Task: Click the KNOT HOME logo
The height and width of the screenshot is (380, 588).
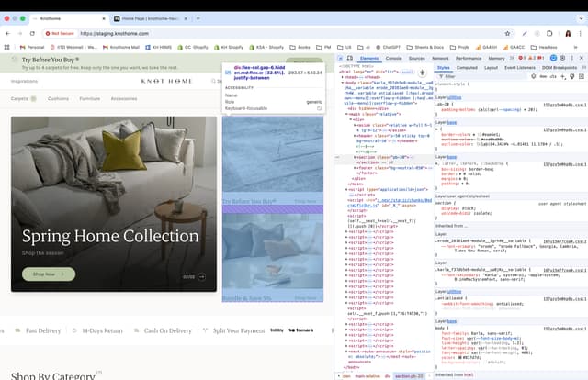Action: click(166, 81)
